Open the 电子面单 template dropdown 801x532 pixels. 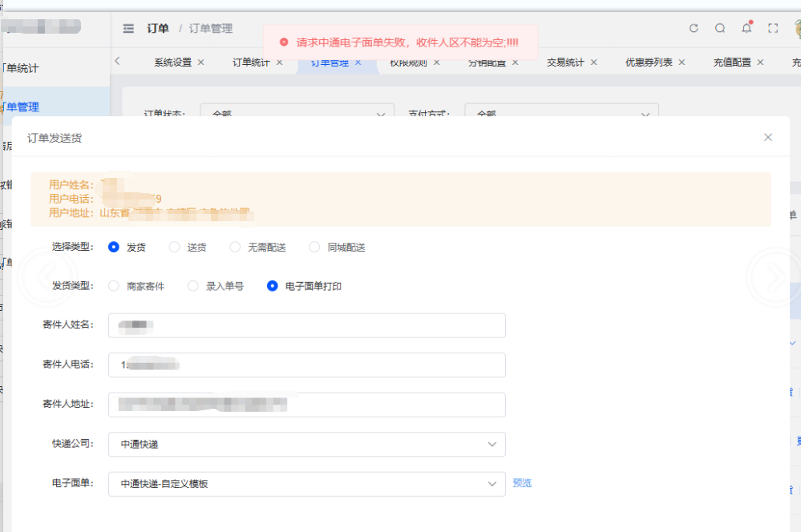[x=306, y=484]
